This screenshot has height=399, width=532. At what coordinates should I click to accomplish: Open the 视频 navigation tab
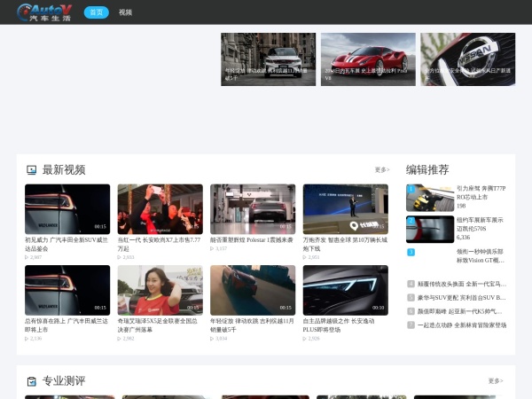[125, 12]
